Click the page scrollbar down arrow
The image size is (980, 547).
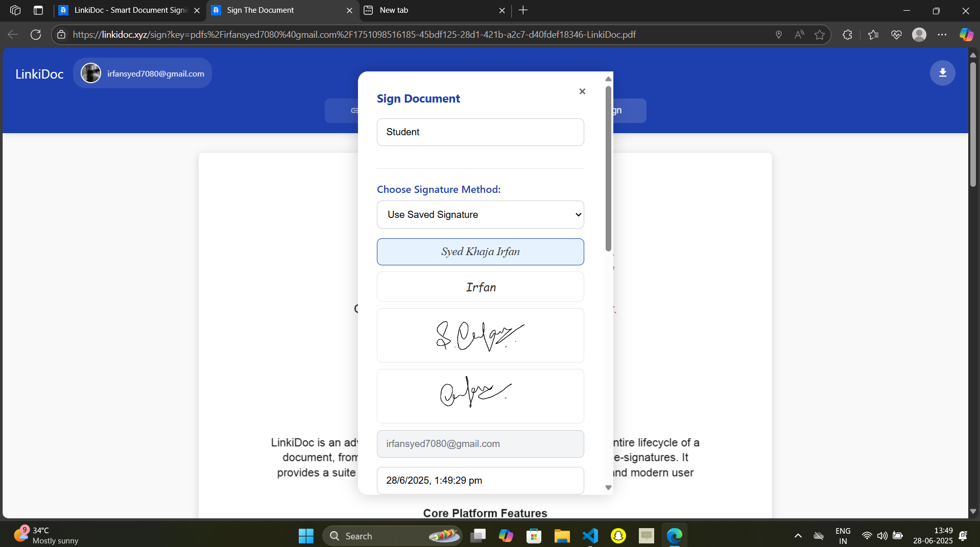tap(973, 511)
